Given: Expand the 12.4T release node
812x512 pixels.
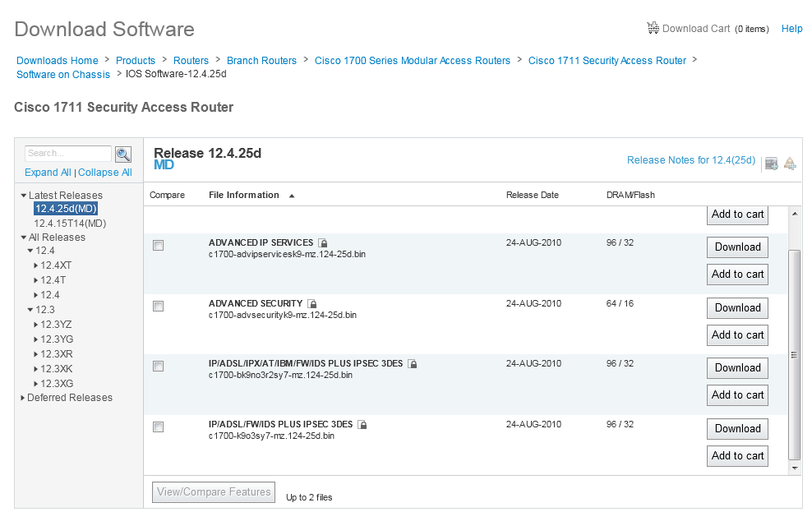Looking at the screenshot, I should pyautogui.click(x=35, y=280).
